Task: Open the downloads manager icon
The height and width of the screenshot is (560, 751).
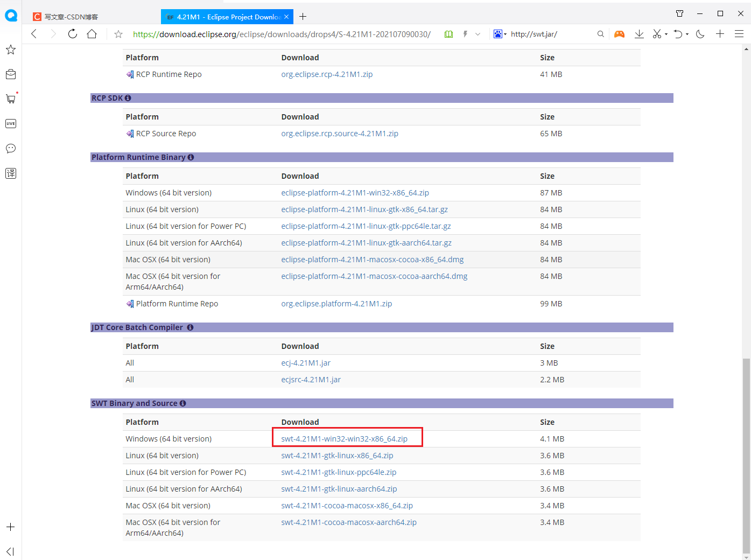Action: pos(639,34)
